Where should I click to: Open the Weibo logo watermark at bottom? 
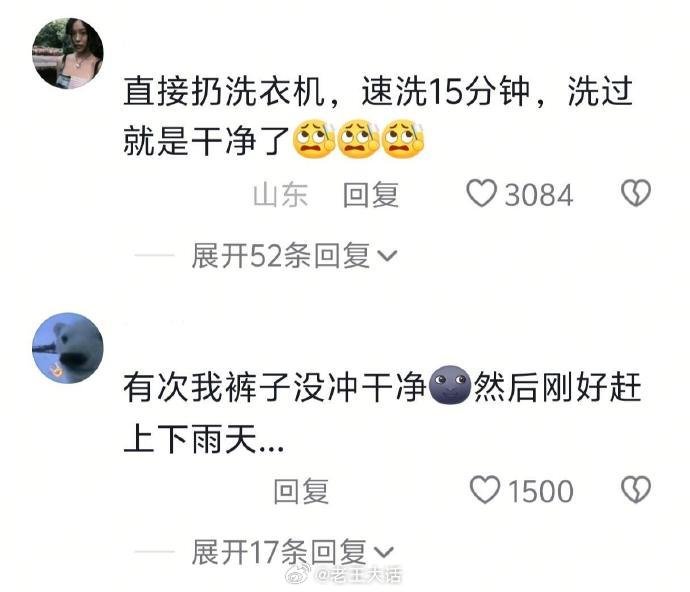point(299,574)
